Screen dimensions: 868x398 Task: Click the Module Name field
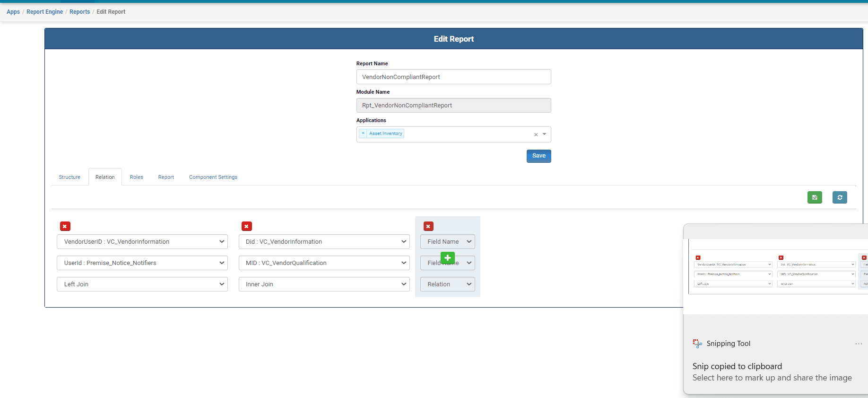pyautogui.click(x=454, y=105)
